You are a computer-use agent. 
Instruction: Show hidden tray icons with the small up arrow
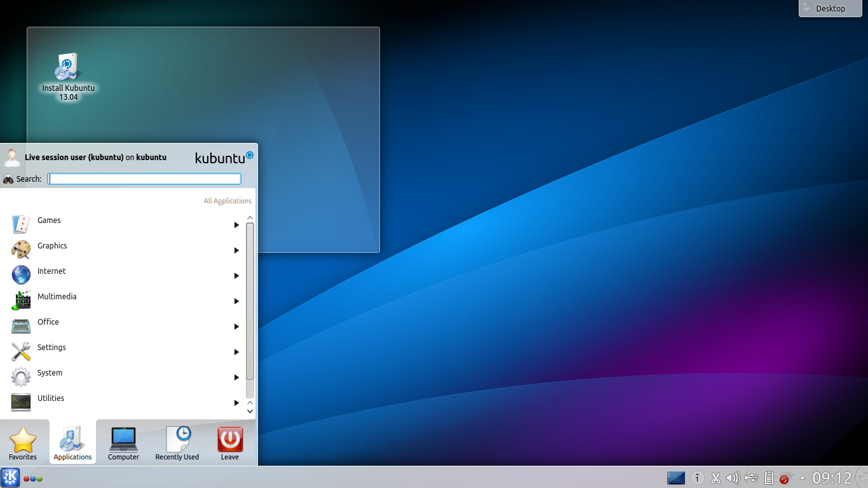802,478
